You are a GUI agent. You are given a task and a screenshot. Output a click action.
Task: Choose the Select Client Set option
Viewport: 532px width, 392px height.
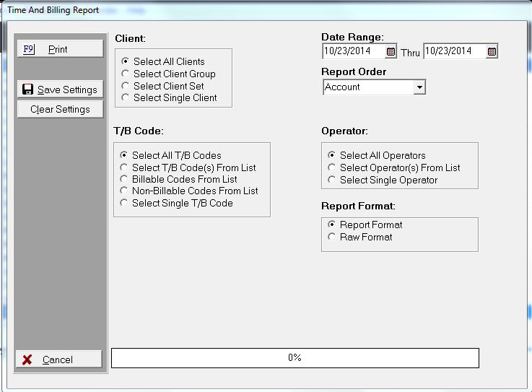[x=126, y=86]
